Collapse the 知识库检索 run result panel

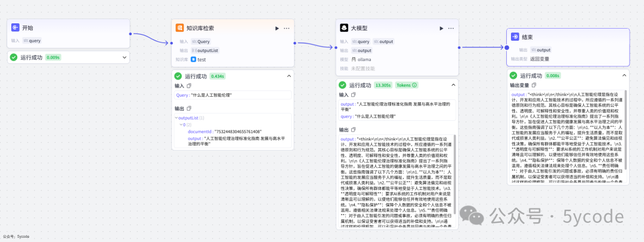click(289, 76)
